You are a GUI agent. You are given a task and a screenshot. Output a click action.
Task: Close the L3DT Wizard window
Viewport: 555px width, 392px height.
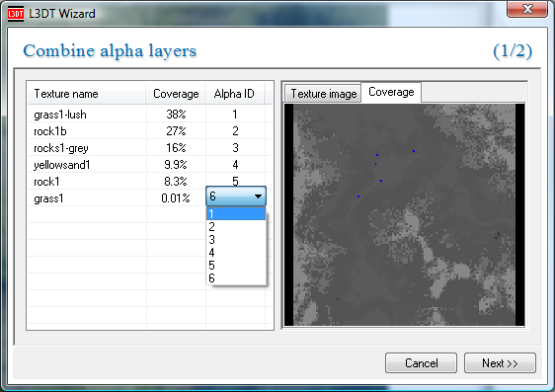527,9
